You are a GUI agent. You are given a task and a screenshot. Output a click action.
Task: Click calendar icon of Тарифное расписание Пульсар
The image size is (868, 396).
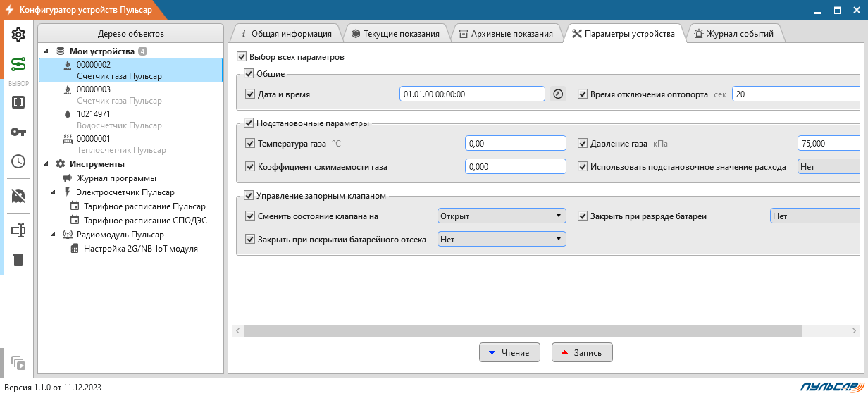tap(74, 206)
